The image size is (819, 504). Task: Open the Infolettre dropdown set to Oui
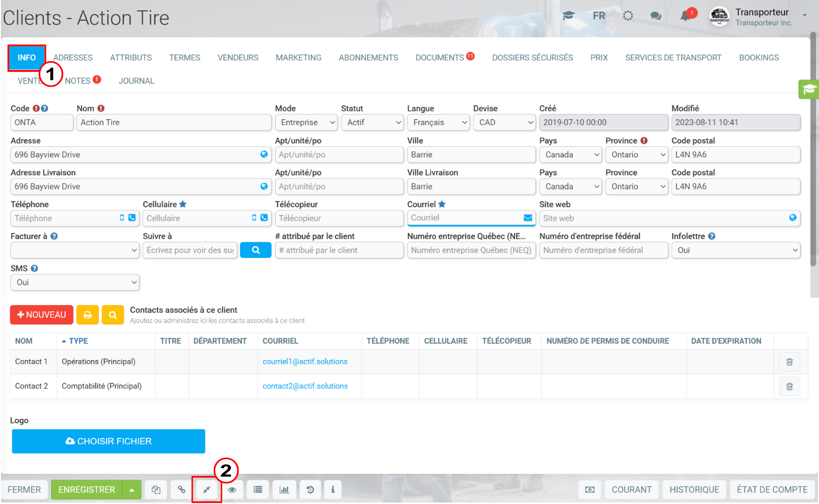(x=736, y=250)
